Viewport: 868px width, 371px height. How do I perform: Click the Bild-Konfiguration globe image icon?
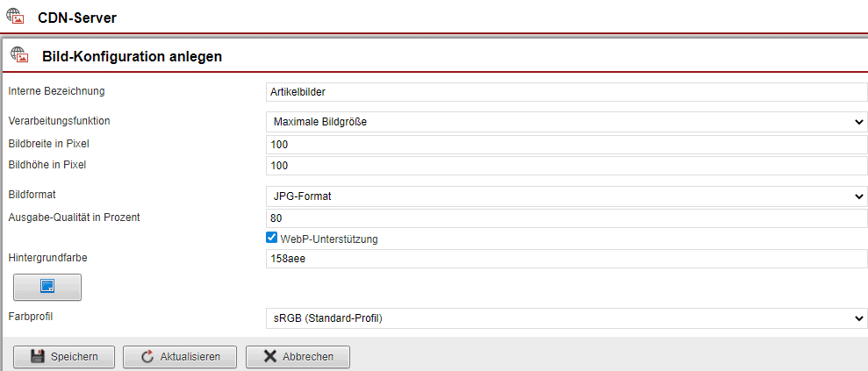click(x=19, y=55)
